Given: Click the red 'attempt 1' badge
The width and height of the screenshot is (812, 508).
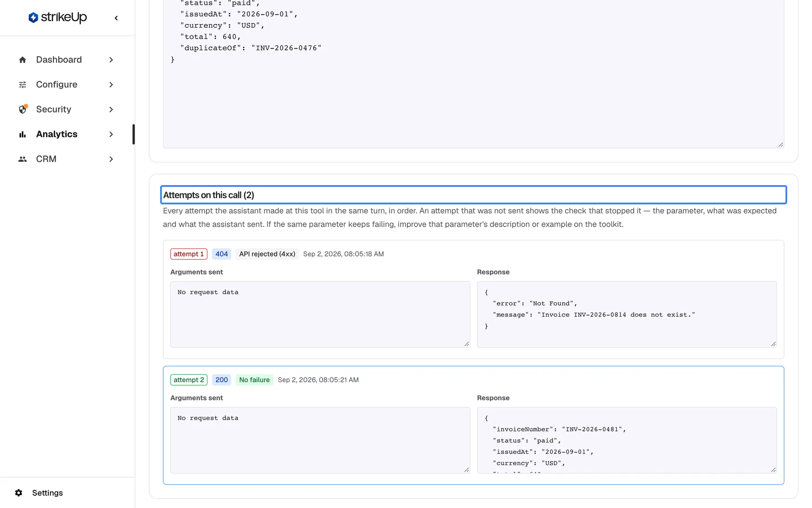Looking at the screenshot, I should (x=189, y=254).
